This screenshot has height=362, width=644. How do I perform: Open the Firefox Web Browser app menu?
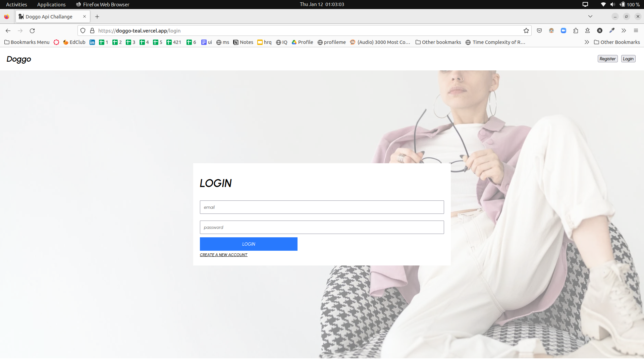coord(103,4)
